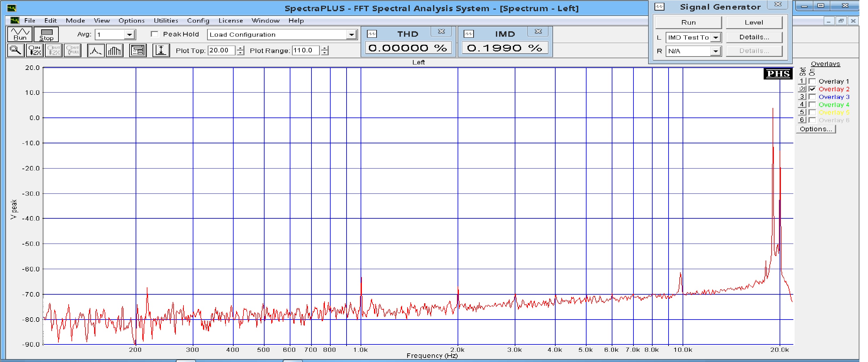Toggle the Overlay 2 checkbox off
Image resolution: width=868 pixels, height=362 pixels.
tap(812, 89)
